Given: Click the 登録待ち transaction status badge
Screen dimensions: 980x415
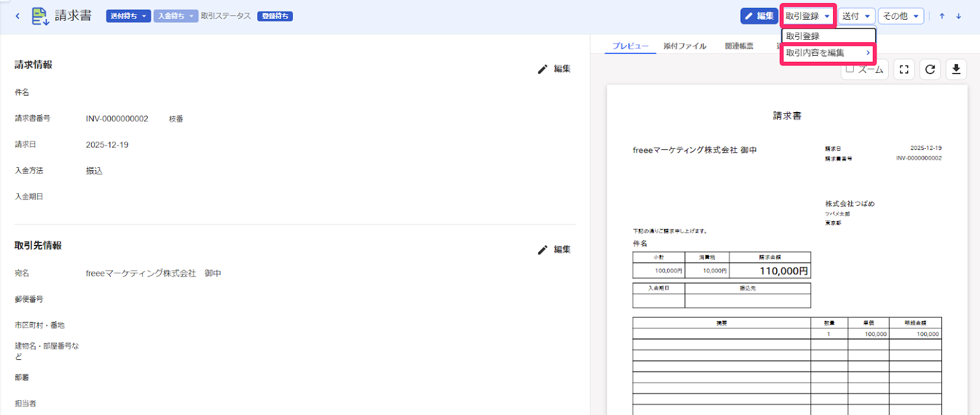Looking at the screenshot, I should pos(275,16).
